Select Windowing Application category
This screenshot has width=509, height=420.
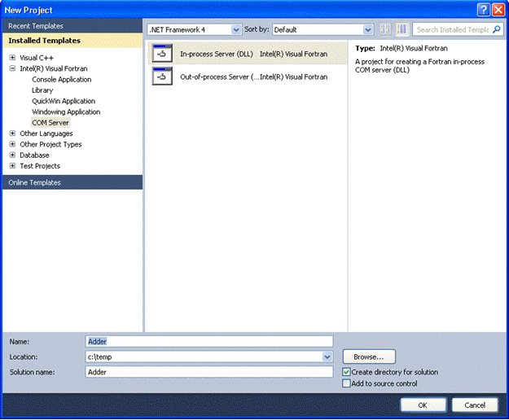(x=66, y=112)
